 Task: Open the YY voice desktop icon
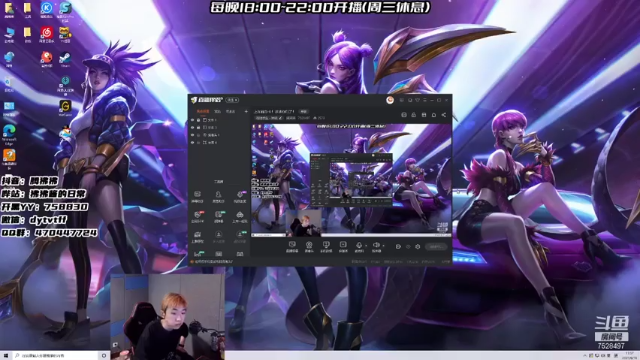(65, 35)
